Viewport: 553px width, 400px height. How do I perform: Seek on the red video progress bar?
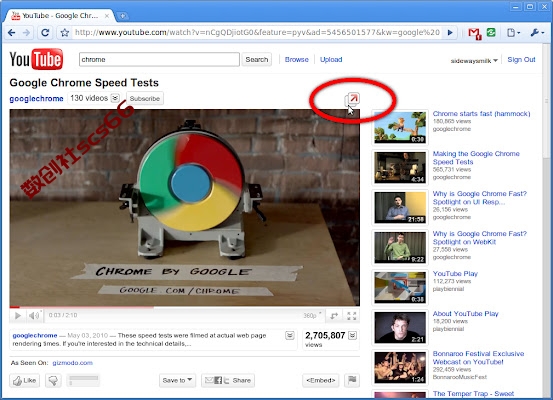[184, 307]
